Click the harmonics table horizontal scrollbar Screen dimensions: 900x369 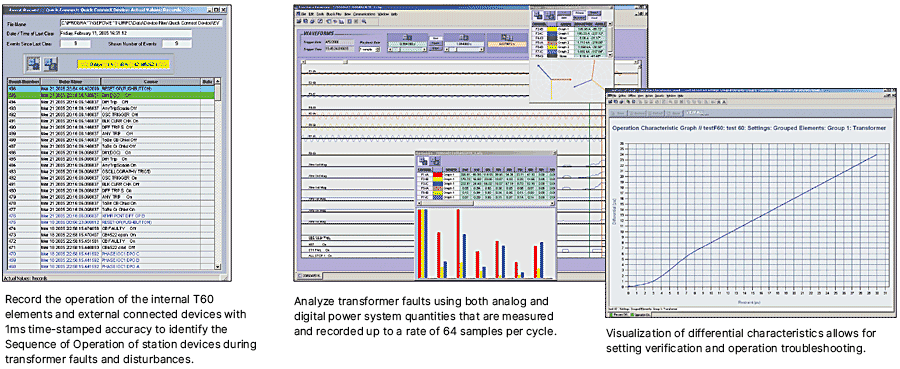tap(485, 203)
